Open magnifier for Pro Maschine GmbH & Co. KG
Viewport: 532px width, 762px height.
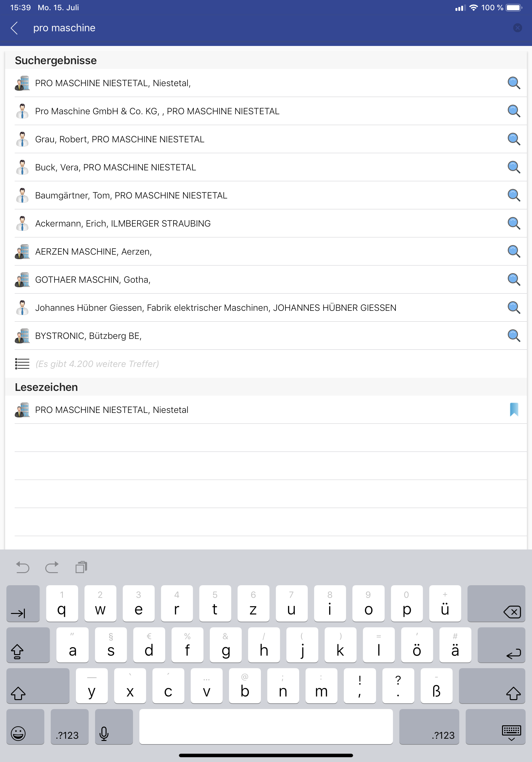514,111
